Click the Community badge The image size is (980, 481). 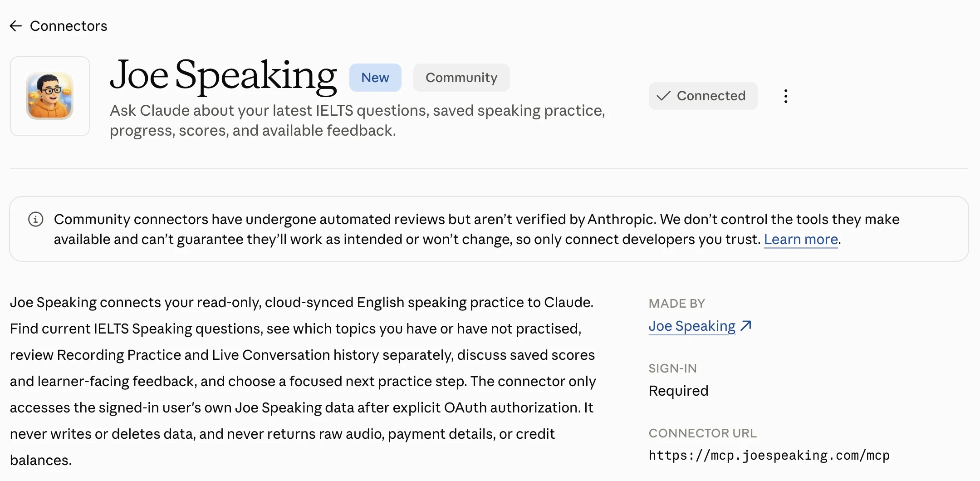click(461, 78)
